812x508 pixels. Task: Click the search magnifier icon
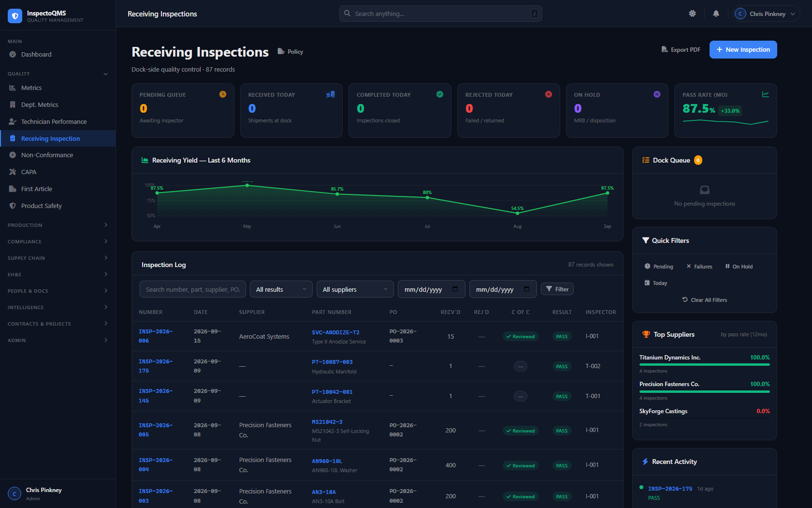347,14
